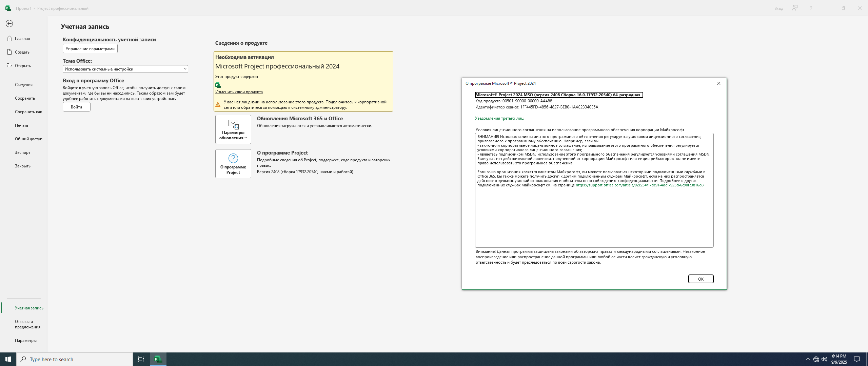
Task: Open the Сведения section
Action: [x=24, y=85]
